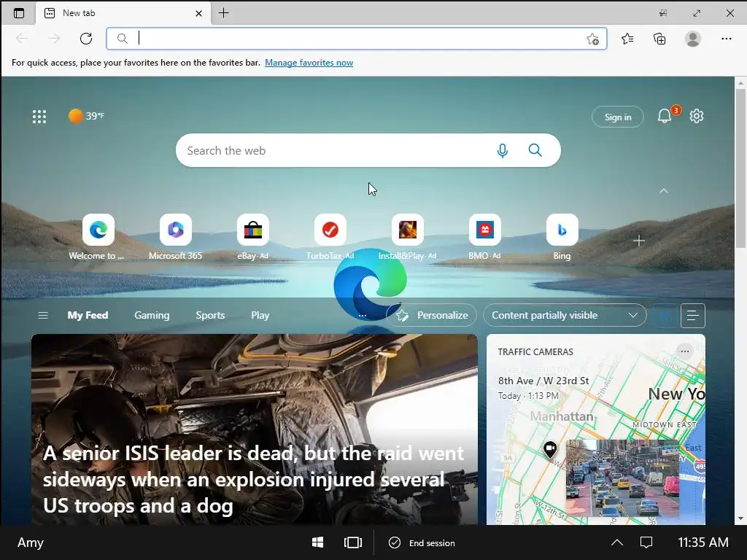Click the browser forward arrow

pos(54,39)
